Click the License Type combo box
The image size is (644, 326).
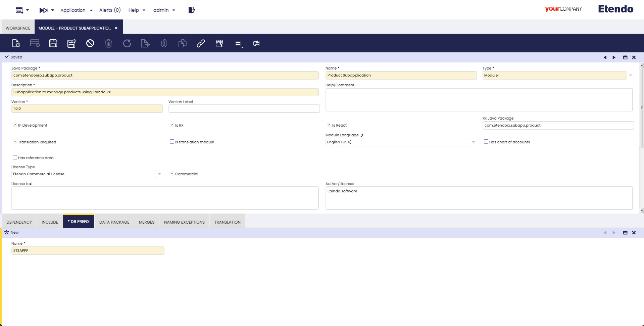[x=84, y=174]
